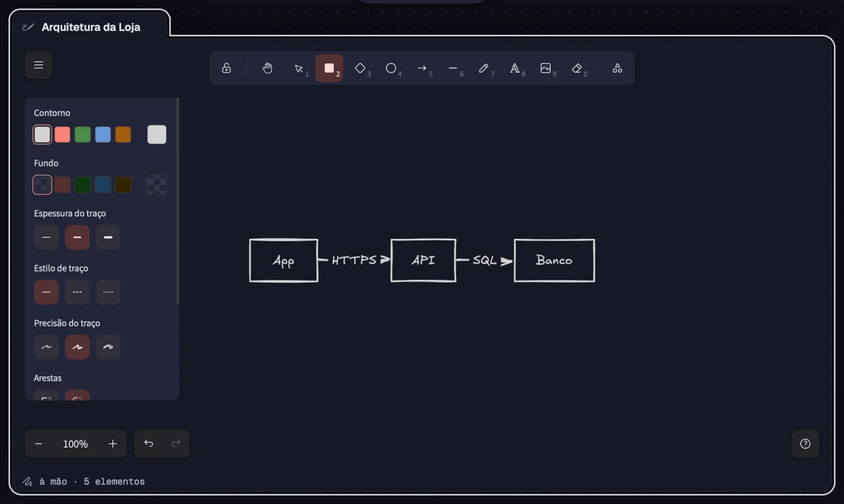Select the Text tool
The image size is (844, 504).
[x=515, y=68]
